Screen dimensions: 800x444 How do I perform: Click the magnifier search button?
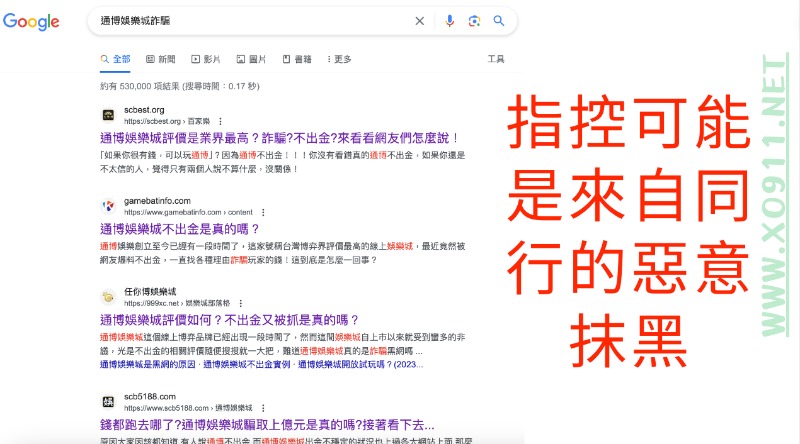pyautogui.click(x=499, y=21)
